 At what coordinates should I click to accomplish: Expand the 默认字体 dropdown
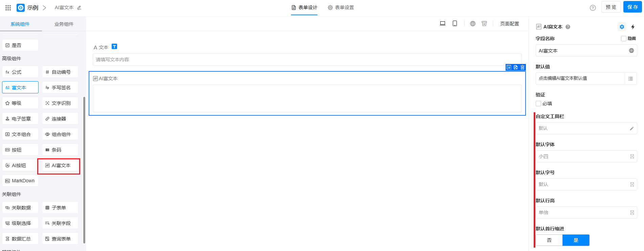click(x=586, y=156)
